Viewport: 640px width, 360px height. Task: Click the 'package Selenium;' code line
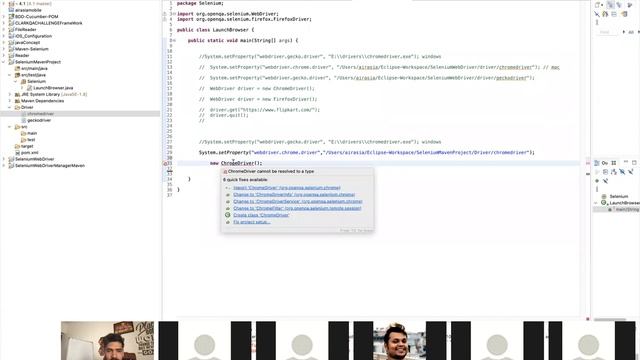pyautogui.click(x=200, y=3)
